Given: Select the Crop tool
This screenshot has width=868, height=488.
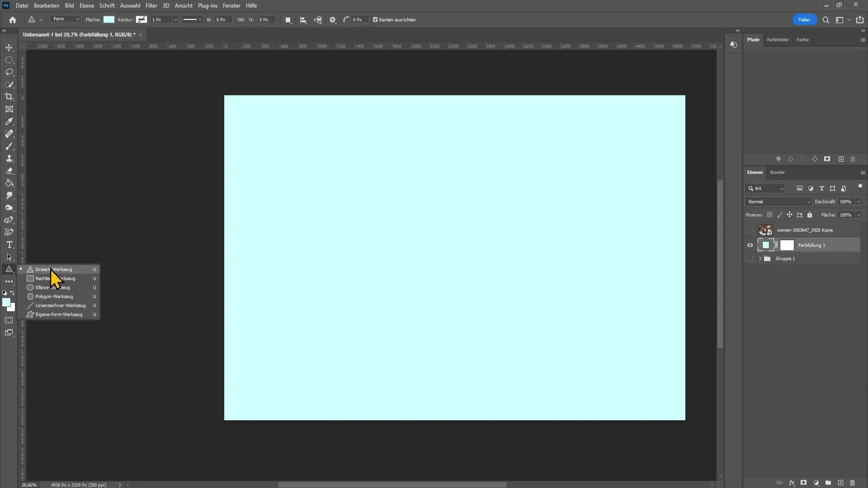Looking at the screenshot, I should click(9, 97).
